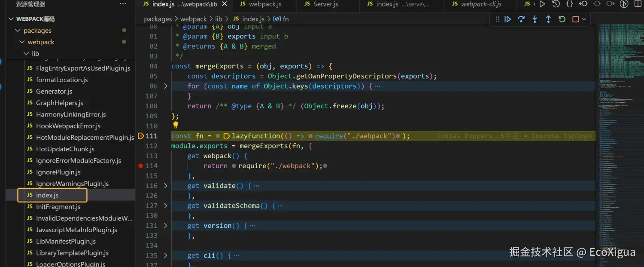Screen dimensions: 644x267
Task: Select the index.js webpack\lib tab
Action: [185, 4]
